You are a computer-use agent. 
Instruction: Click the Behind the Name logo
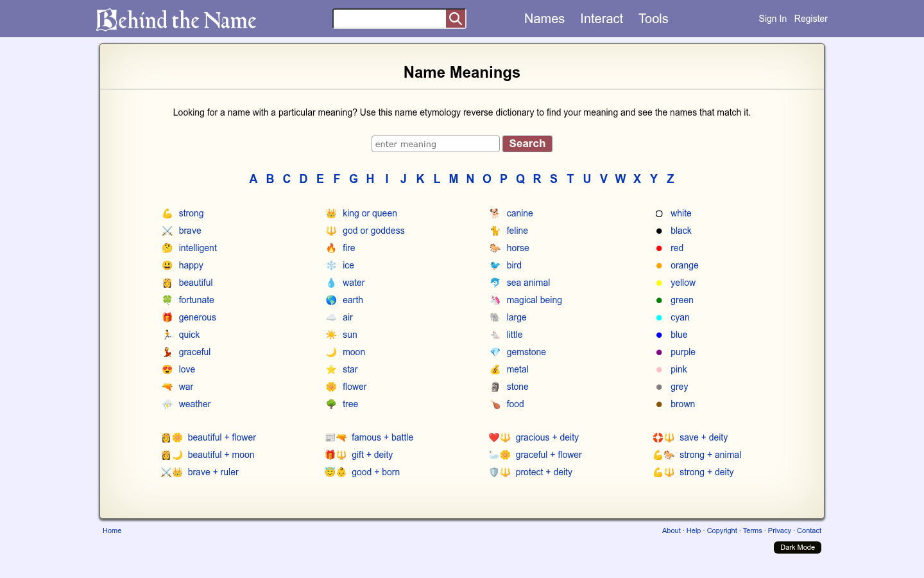coord(176,19)
